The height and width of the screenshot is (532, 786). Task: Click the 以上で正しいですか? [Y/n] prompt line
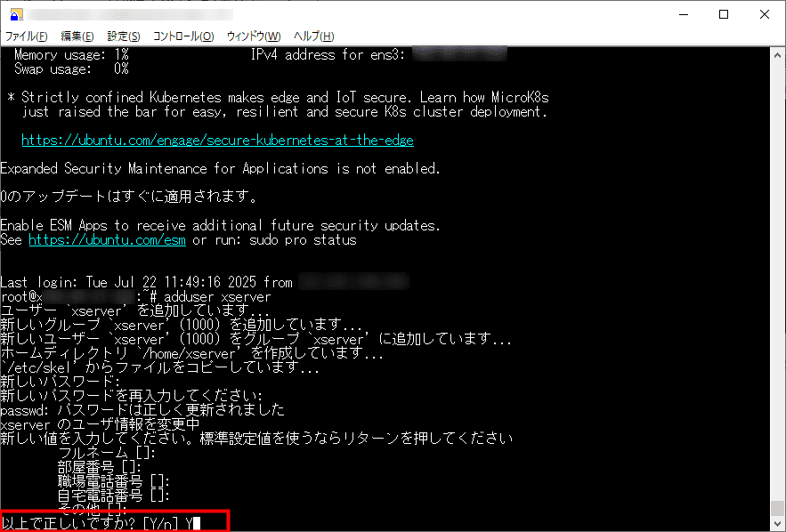(x=101, y=523)
